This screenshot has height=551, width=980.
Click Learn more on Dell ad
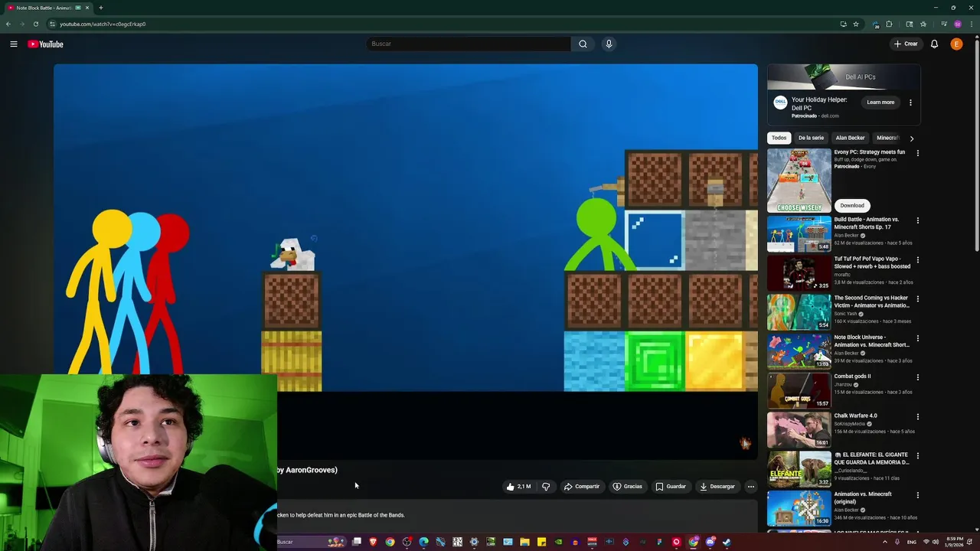880,103
